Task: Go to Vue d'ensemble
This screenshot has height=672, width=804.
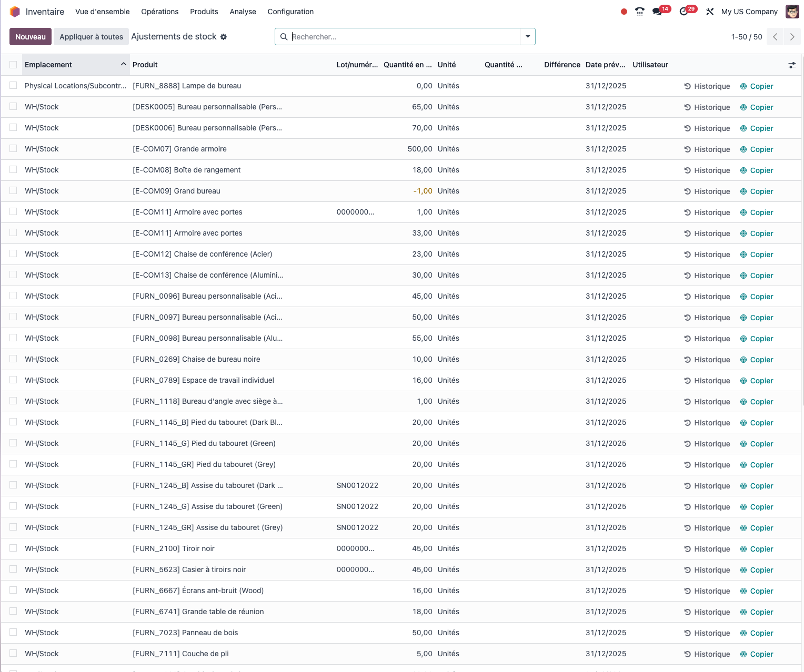Action: click(x=103, y=12)
